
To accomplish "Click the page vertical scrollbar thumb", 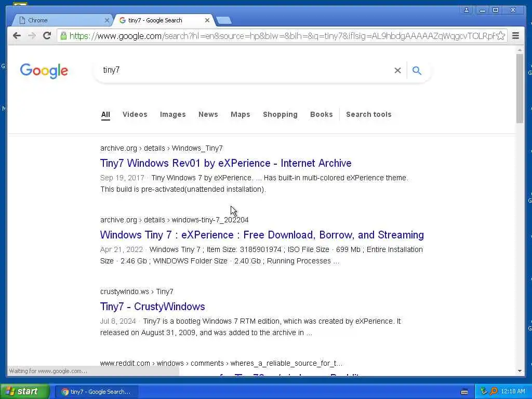I will click(520, 88).
